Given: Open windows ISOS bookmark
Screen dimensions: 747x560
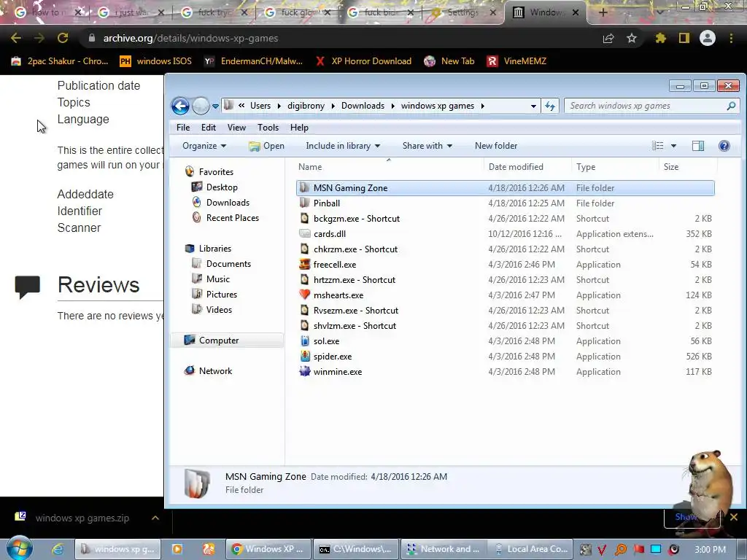Looking at the screenshot, I should click(x=156, y=61).
